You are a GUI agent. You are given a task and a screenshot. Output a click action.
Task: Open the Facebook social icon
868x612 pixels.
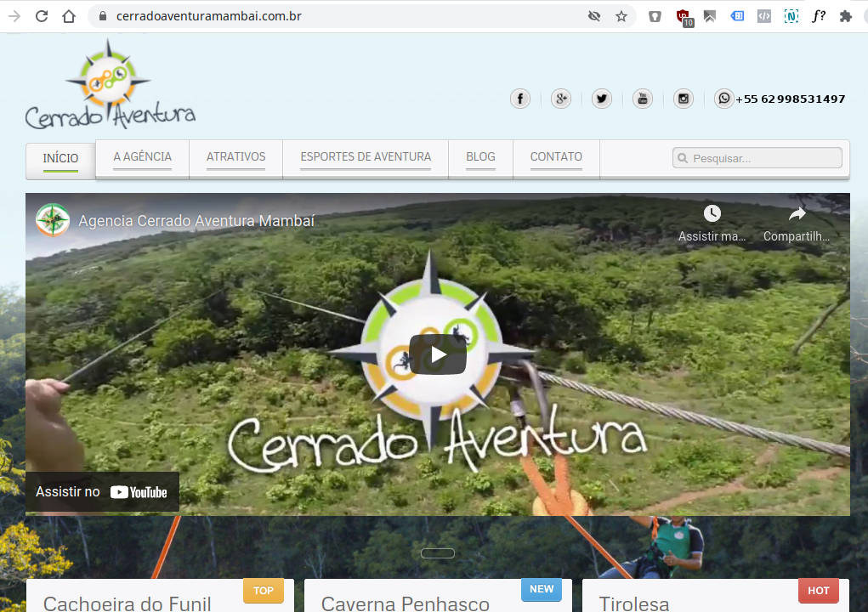pos(519,99)
